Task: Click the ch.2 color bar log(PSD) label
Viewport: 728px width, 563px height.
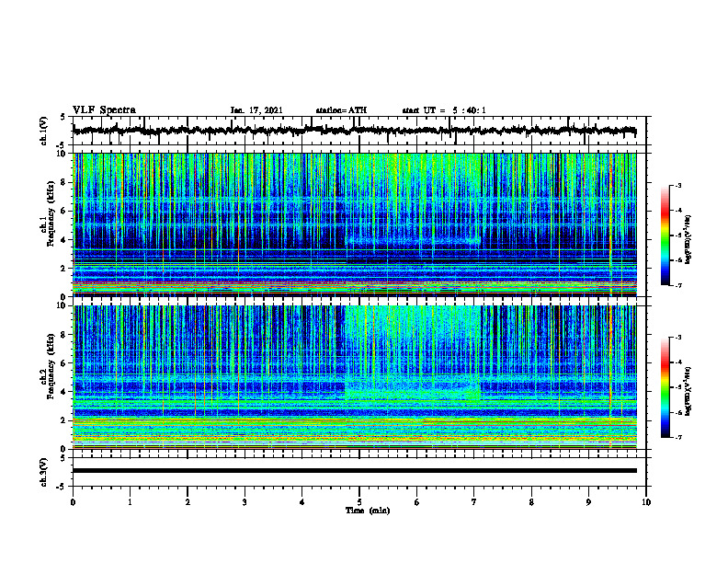Action: click(x=688, y=391)
